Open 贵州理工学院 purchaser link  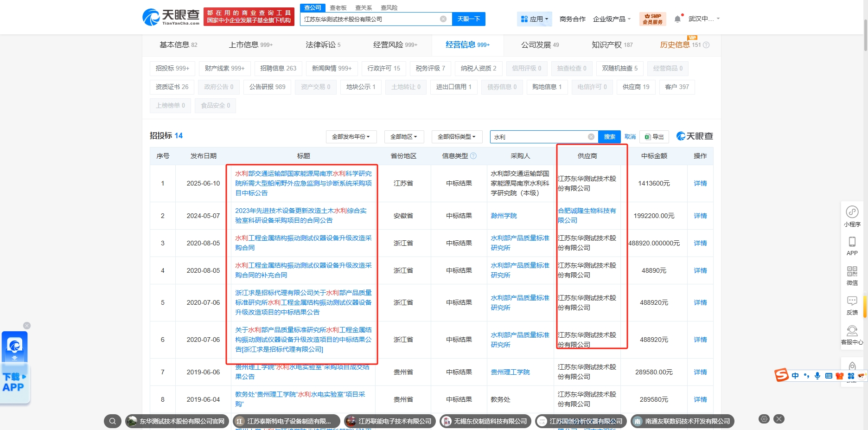[511, 372]
